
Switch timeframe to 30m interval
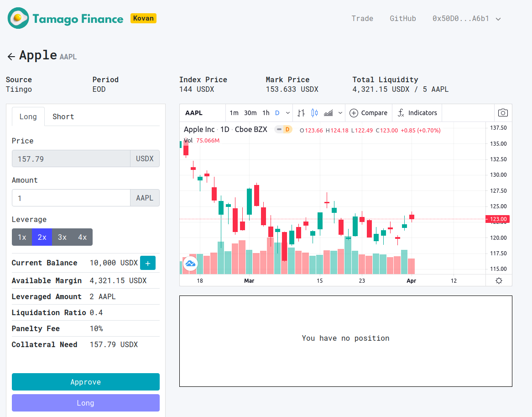point(249,113)
